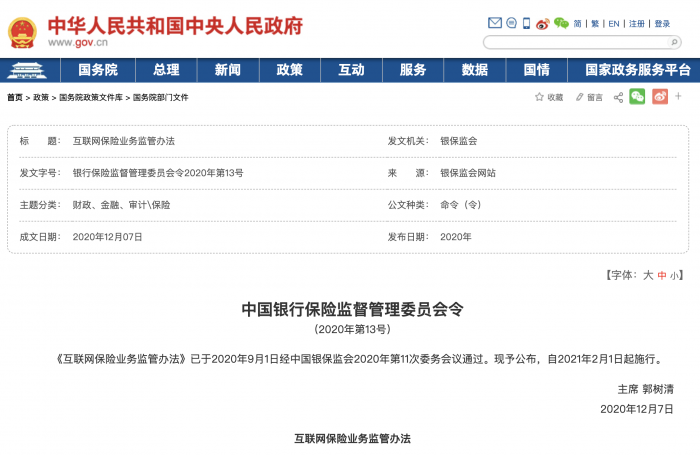Switch to 繁 traditional Chinese
Viewport: 700px width, 455px height.
point(595,24)
